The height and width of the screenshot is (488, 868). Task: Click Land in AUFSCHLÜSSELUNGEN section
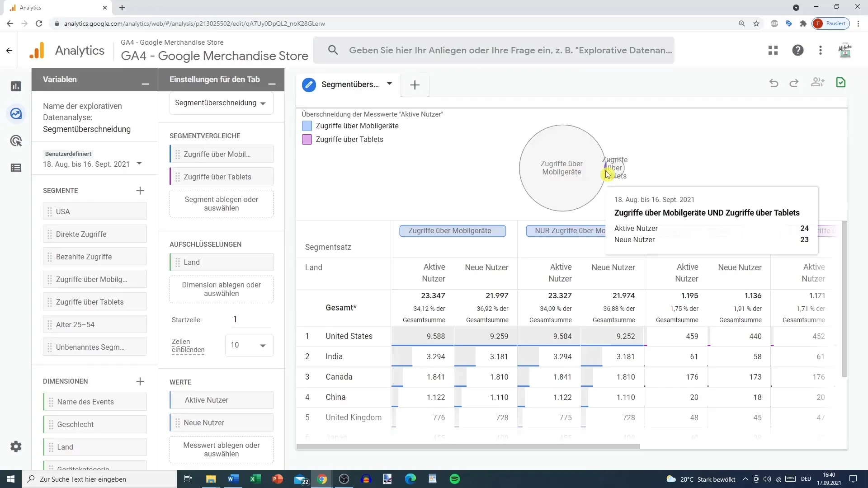point(222,262)
